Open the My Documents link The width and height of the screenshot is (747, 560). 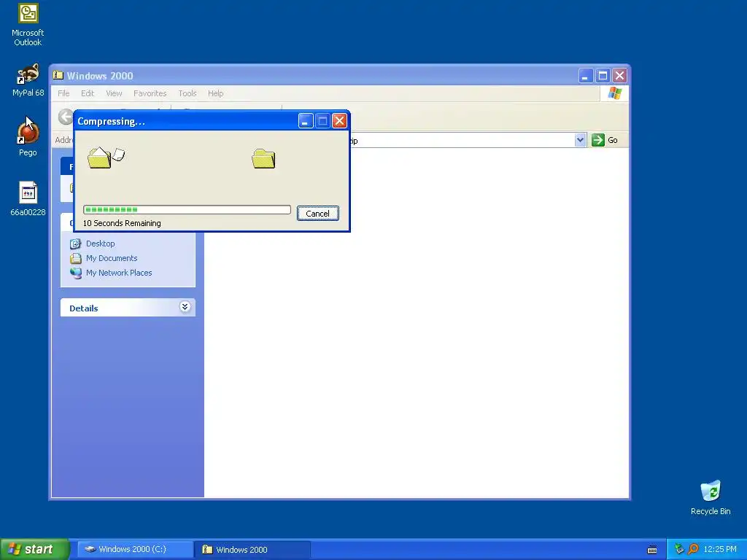point(112,258)
